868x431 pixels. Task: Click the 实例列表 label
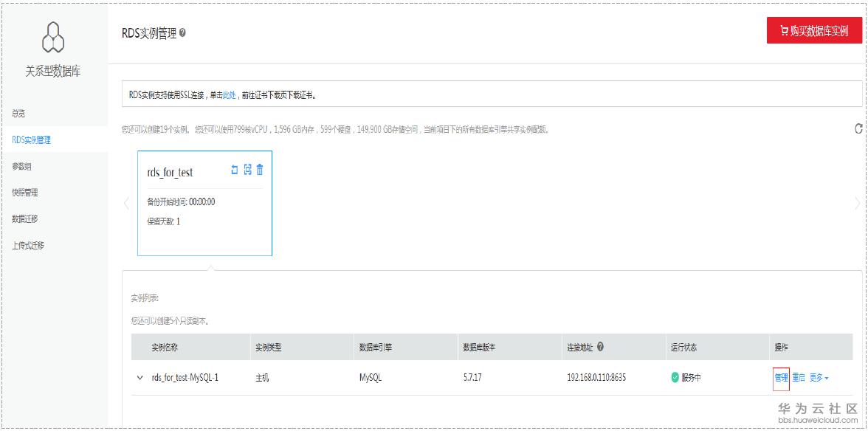tap(145, 297)
